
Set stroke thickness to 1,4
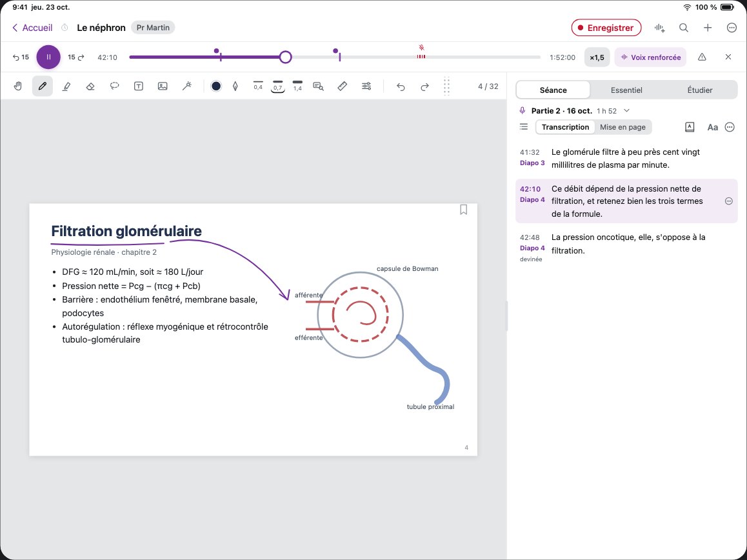pyautogui.click(x=298, y=86)
